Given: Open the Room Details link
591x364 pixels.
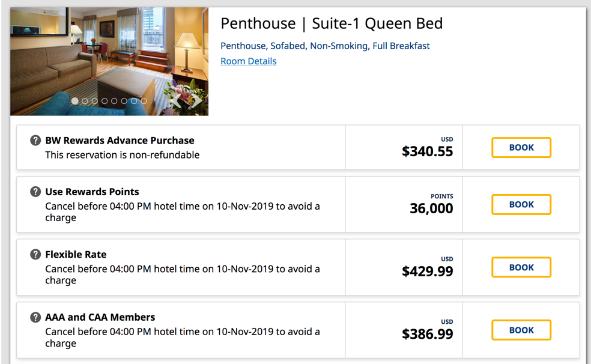Looking at the screenshot, I should tap(248, 61).
